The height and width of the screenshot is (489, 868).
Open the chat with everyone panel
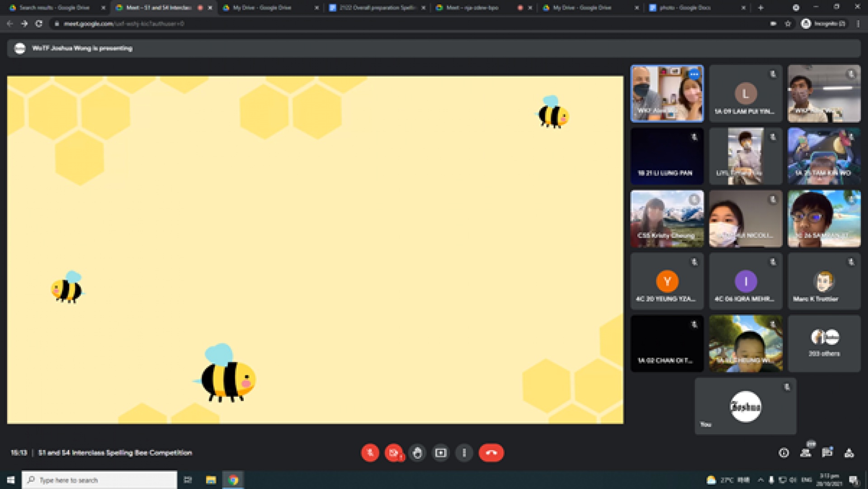[x=827, y=453]
